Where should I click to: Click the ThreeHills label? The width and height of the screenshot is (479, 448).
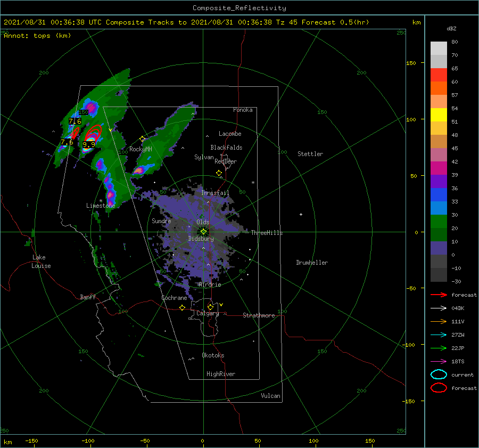267,233
